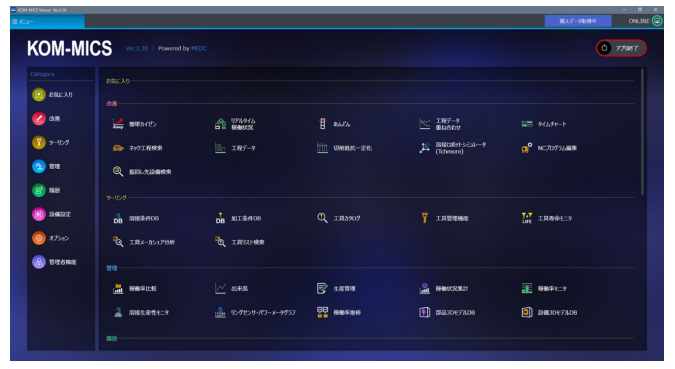Open the 部品3DモデルDB
The width and height of the screenshot is (675, 369).
point(447,313)
